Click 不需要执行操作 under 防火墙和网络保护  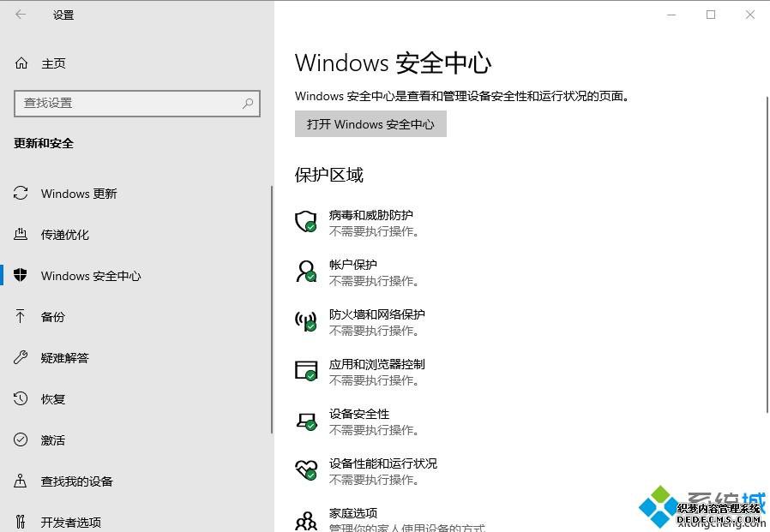tap(374, 331)
